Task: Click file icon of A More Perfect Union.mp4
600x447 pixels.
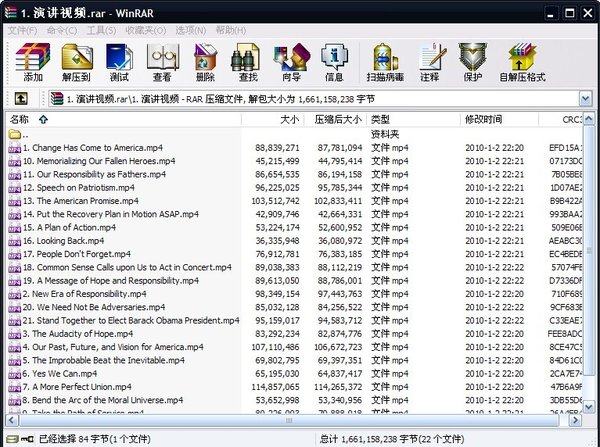Action: tap(15, 387)
